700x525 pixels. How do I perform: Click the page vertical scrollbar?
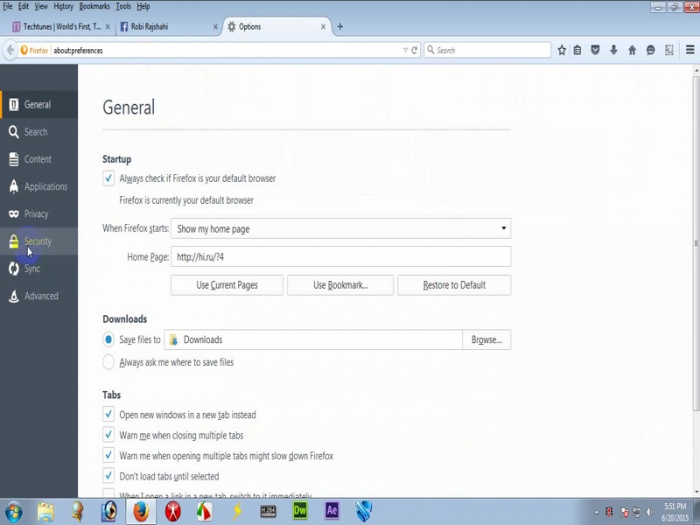coord(696,243)
